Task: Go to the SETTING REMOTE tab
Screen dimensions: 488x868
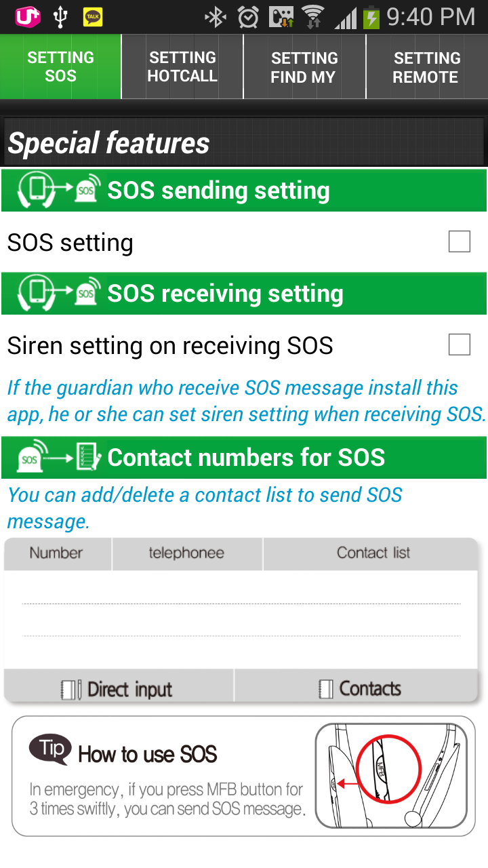Action: [427, 67]
